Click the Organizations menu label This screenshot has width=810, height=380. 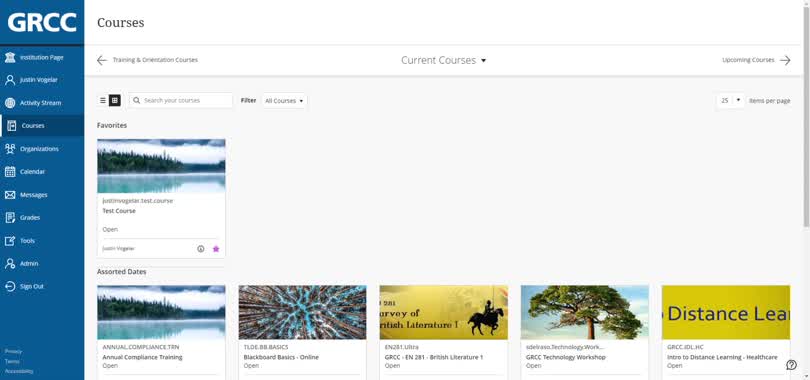(39, 149)
